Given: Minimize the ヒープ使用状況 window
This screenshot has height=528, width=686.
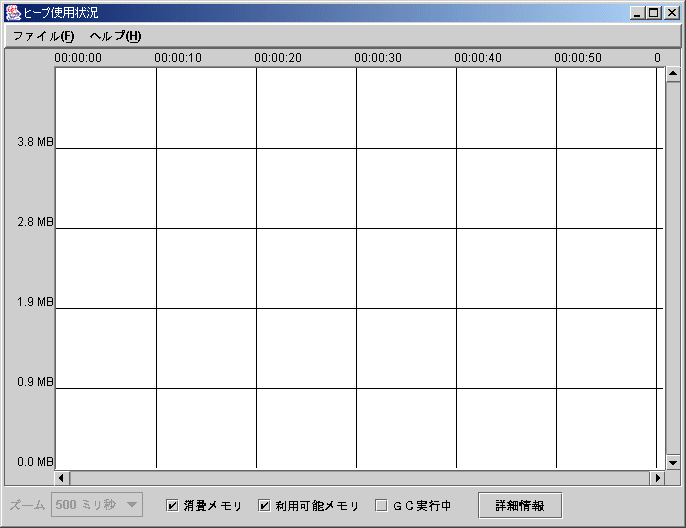Looking at the screenshot, I should pos(637,13).
